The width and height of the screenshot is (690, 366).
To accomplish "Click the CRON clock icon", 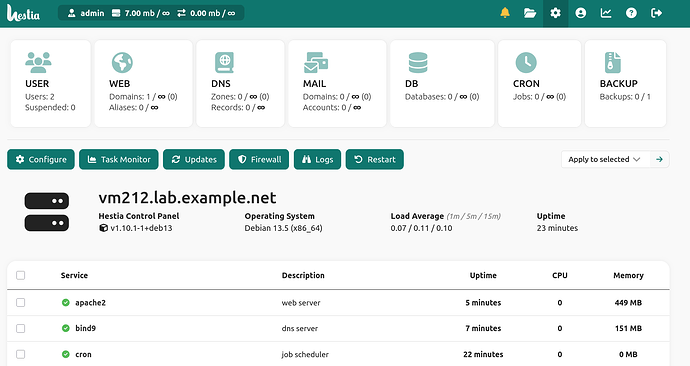I will (x=526, y=62).
